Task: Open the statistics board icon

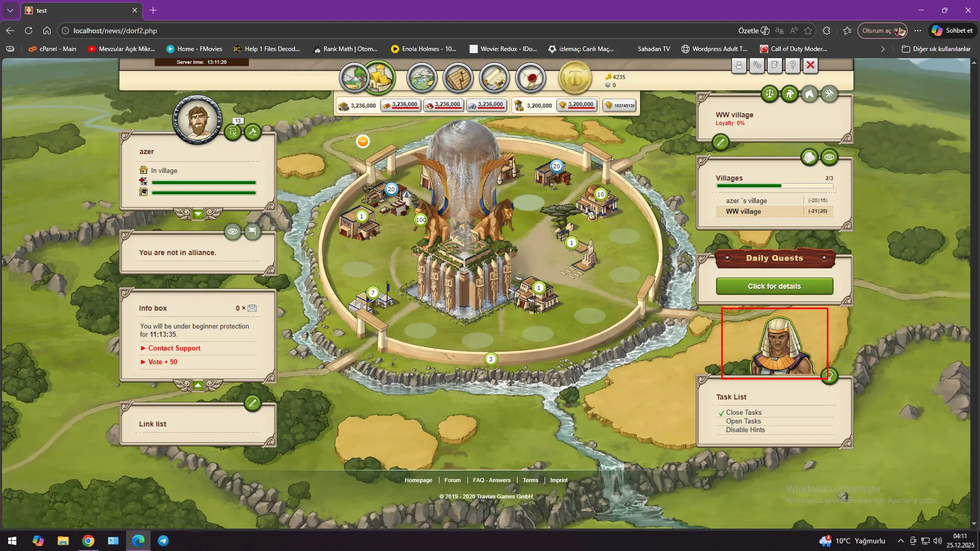Action: (458, 78)
